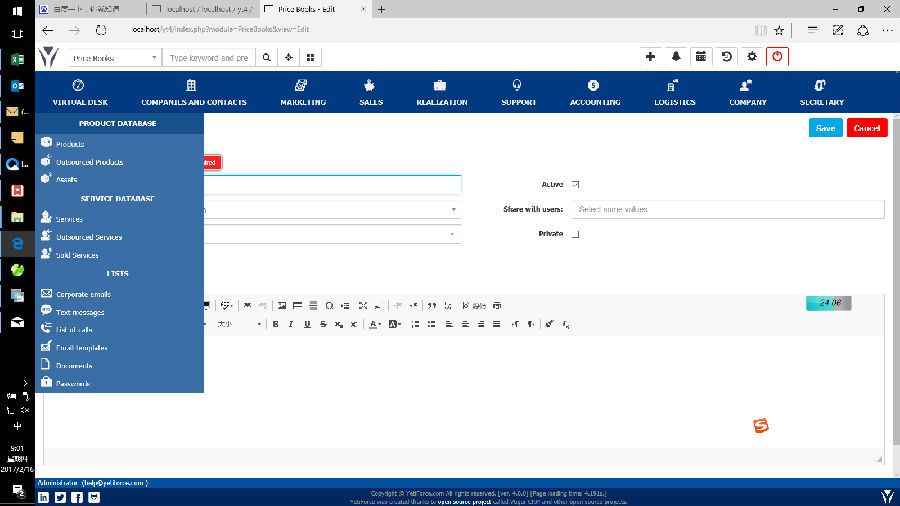Screen dimensions: 900x506
Task: Click the red power logout icon
Action: [777, 57]
